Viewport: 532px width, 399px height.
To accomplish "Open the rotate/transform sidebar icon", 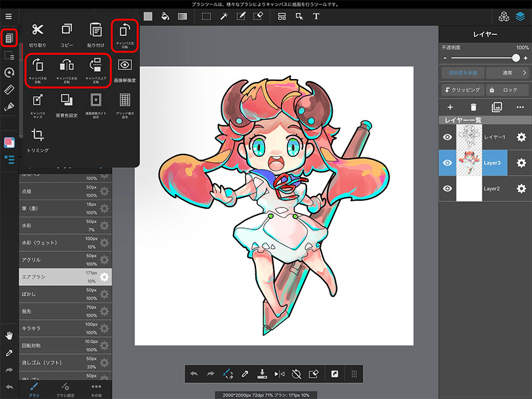I will point(9,72).
